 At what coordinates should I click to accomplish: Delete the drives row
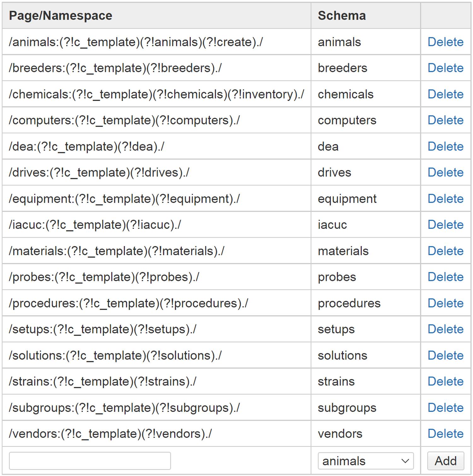[x=445, y=172]
